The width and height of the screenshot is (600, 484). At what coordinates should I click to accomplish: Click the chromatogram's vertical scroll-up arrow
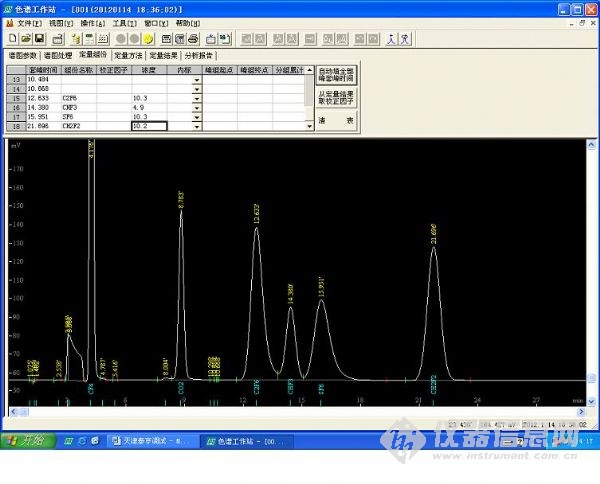pos(591,145)
